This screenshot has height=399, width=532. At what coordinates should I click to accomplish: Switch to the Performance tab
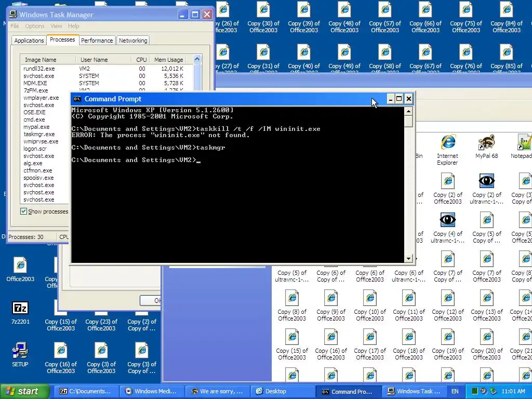click(97, 41)
